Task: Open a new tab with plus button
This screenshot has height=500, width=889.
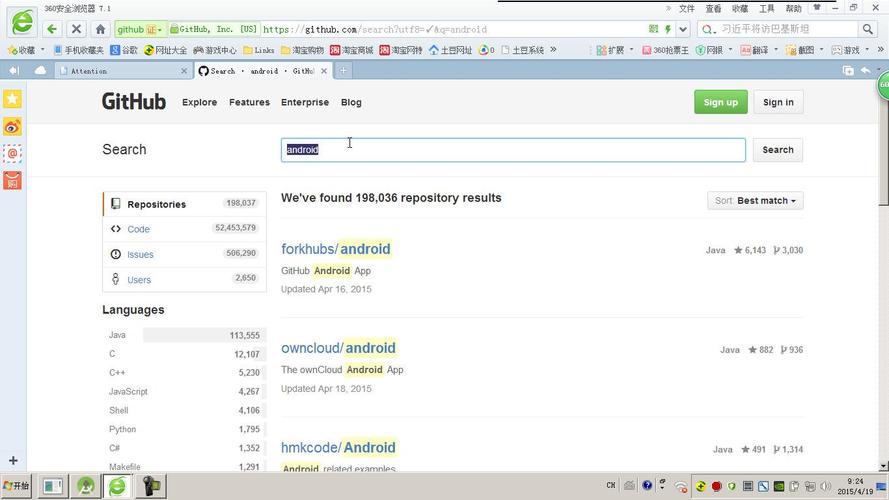Action: pyautogui.click(x=343, y=70)
